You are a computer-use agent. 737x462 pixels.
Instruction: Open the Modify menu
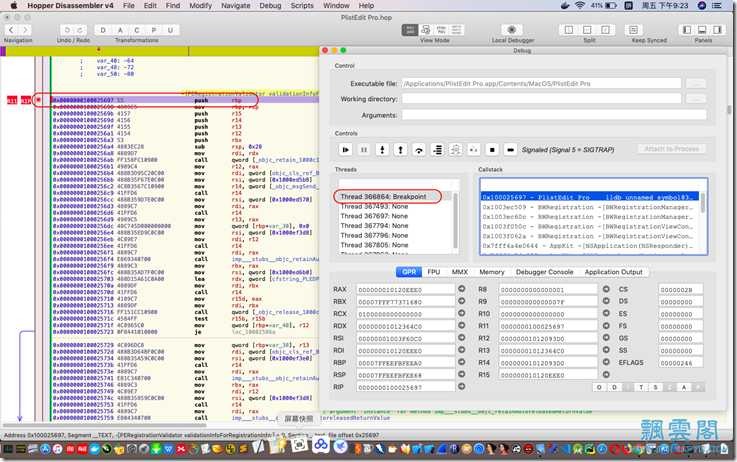tap(200, 6)
